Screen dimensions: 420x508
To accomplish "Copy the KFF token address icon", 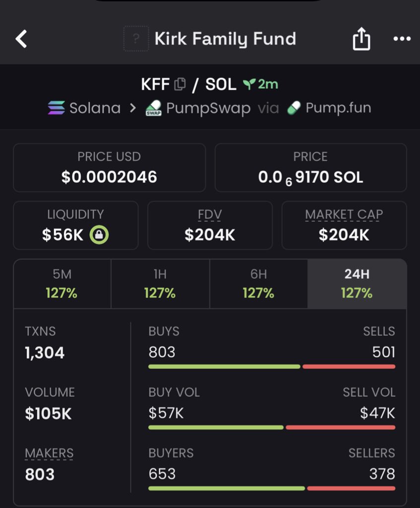I will pyautogui.click(x=180, y=84).
